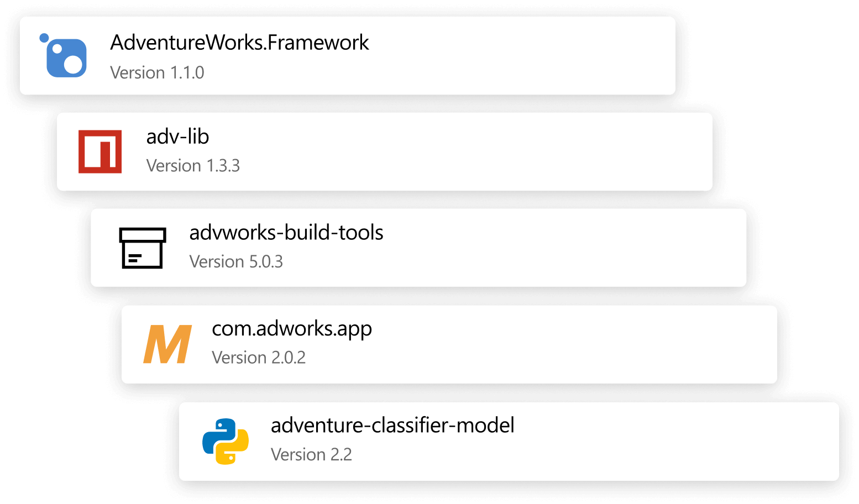
Task: Click the Version 5.0.3 label
Action: (x=236, y=261)
